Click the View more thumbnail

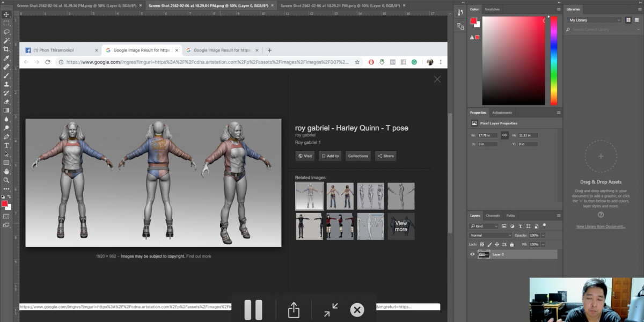tap(401, 226)
